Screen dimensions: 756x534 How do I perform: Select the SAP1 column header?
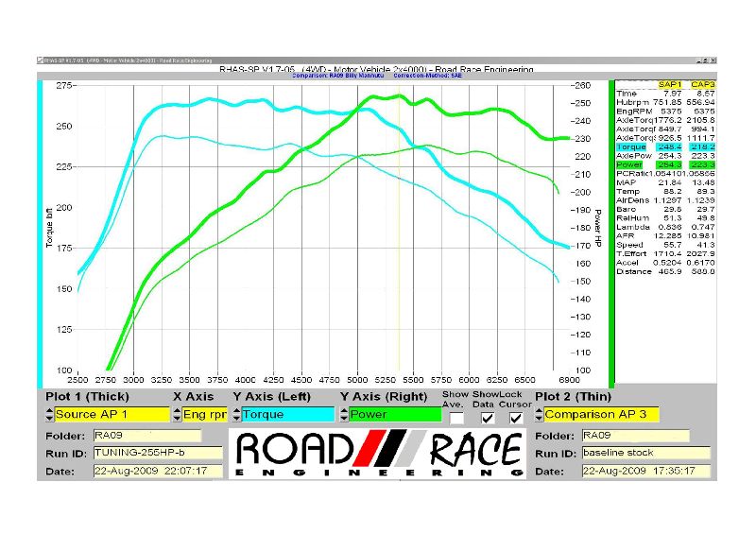click(x=669, y=84)
